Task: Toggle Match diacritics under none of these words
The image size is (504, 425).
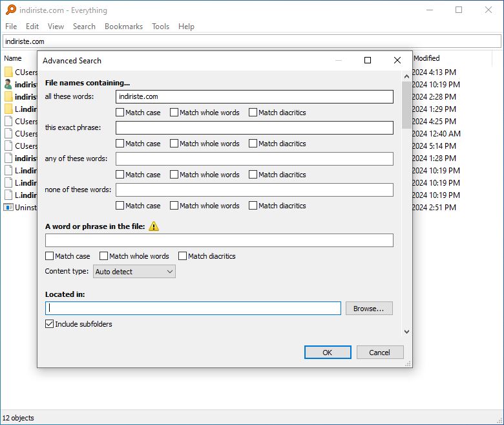Action: tap(253, 205)
